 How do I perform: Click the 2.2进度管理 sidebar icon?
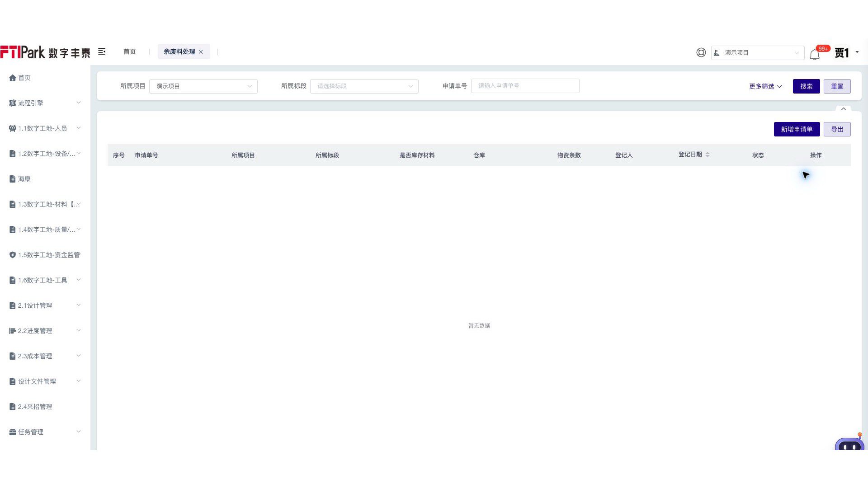13,331
